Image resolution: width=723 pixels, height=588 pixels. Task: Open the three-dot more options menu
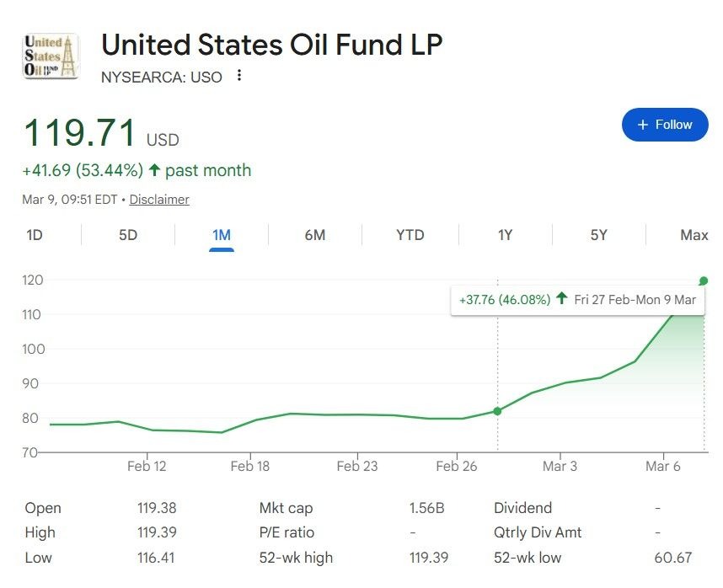coord(239,76)
